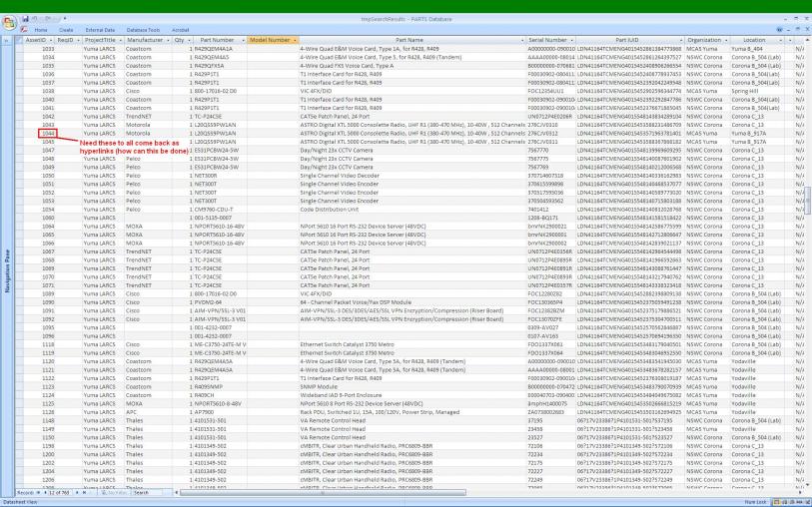Click 'Code Distribution Unit' part name cell

tap(412, 209)
